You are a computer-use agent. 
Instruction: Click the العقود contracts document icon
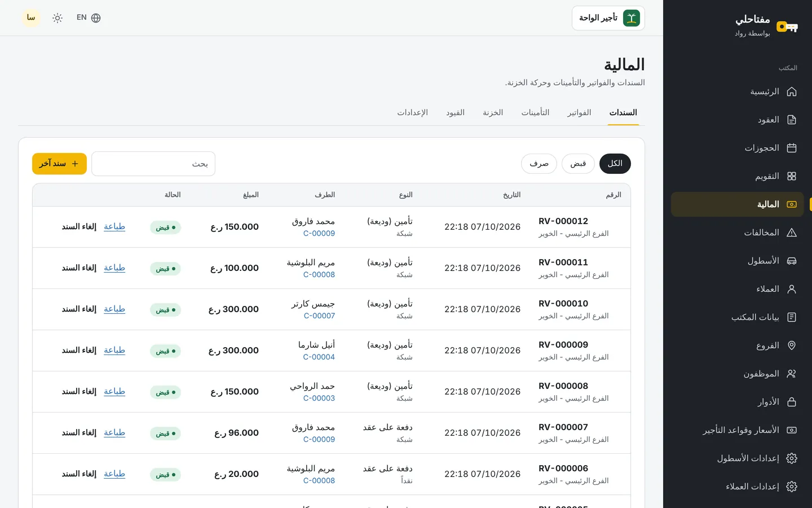792,120
